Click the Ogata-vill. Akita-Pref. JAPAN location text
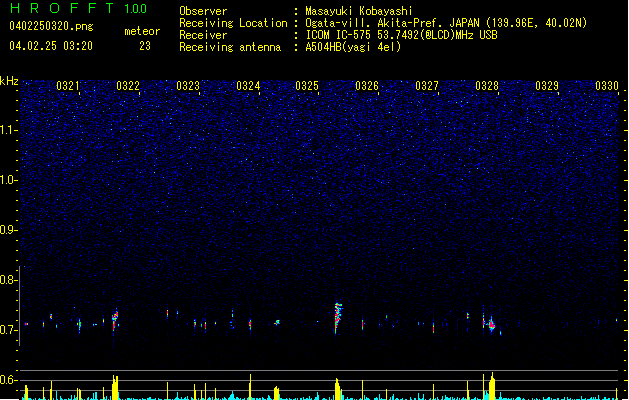This screenshot has height=400, width=629. 446,23
